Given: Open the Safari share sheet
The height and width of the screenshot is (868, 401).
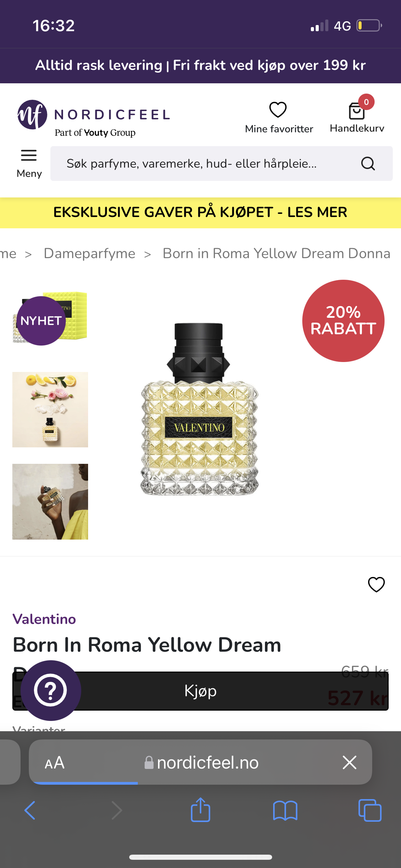Looking at the screenshot, I should (200, 809).
